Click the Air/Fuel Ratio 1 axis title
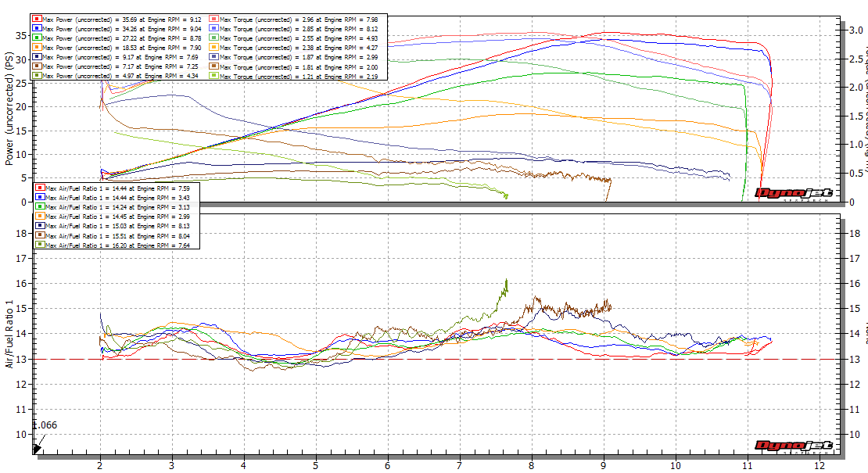The image size is (868, 473). pos(9,335)
